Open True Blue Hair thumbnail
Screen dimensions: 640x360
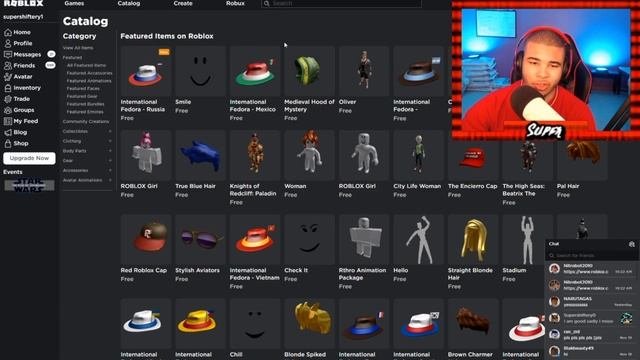200,155
